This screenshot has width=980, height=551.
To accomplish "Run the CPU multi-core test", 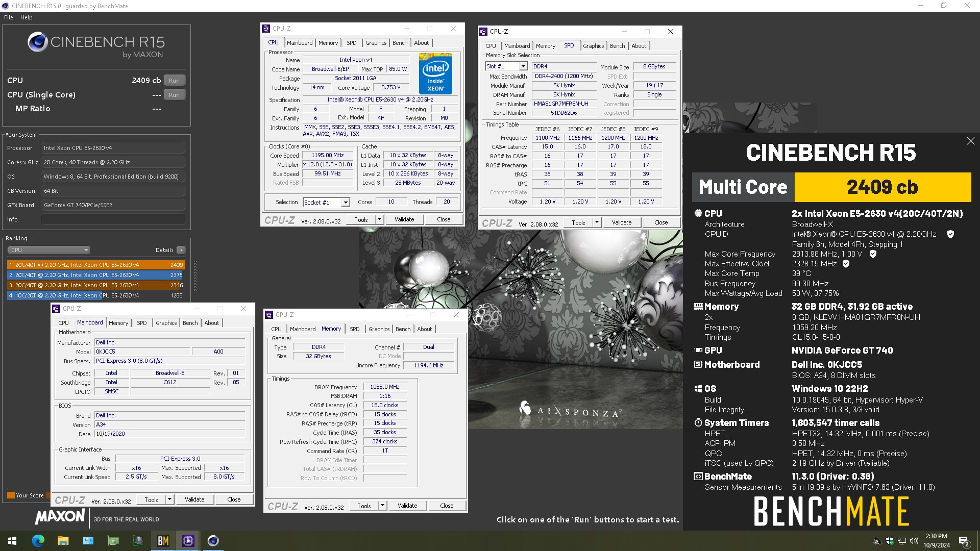I will pos(174,80).
